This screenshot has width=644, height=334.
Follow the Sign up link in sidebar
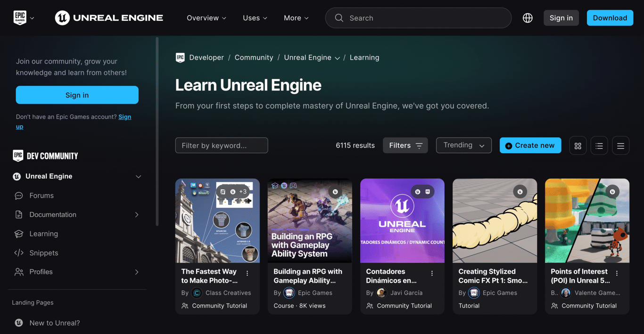click(x=124, y=116)
